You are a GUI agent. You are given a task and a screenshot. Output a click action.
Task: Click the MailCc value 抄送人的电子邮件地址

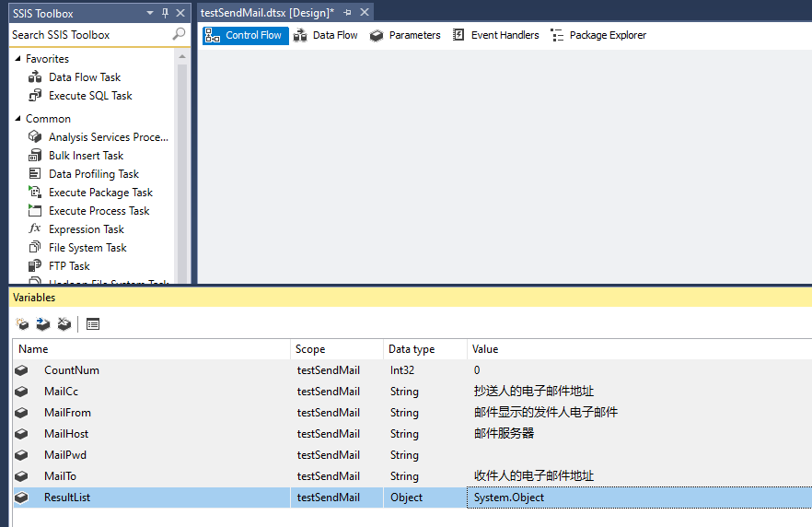coord(534,391)
